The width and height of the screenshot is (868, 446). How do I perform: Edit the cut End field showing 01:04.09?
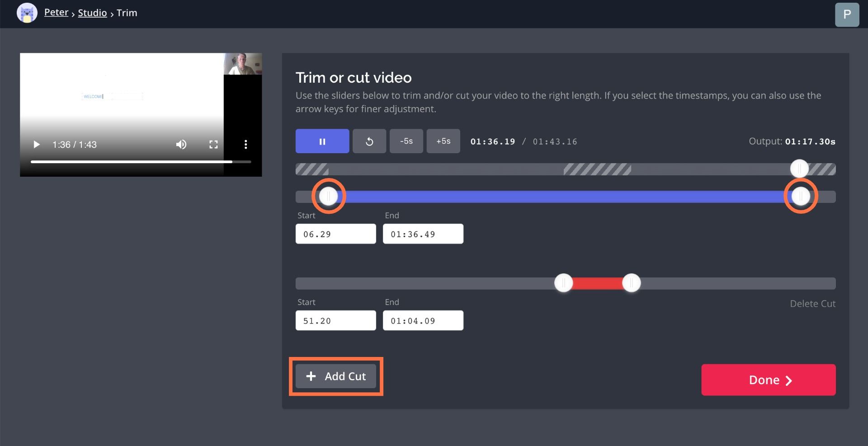click(x=423, y=321)
